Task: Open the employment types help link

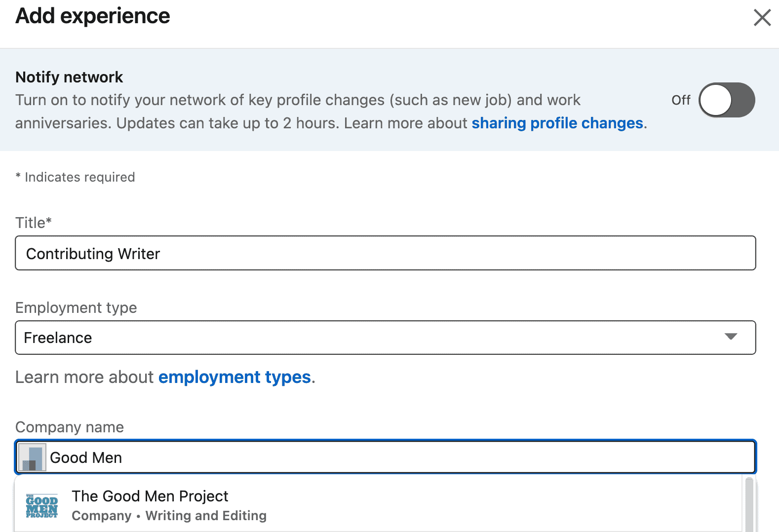Action: click(234, 377)
